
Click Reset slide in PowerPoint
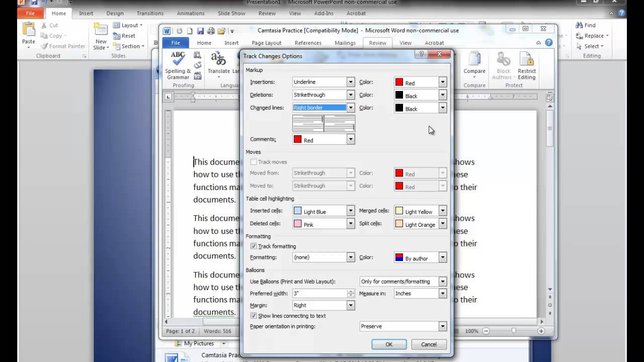click(124, 36)
